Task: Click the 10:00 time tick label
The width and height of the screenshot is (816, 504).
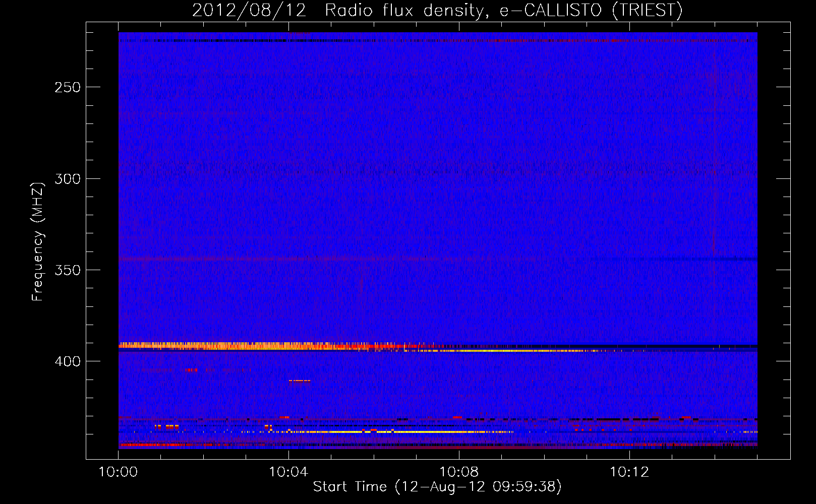Action: tap(118, 472)
